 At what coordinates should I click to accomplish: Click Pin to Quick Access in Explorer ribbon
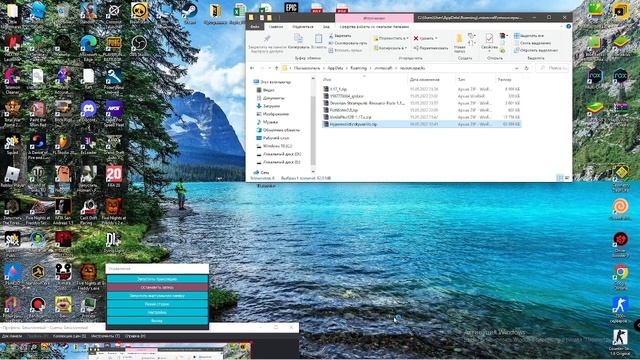(267, 43)
